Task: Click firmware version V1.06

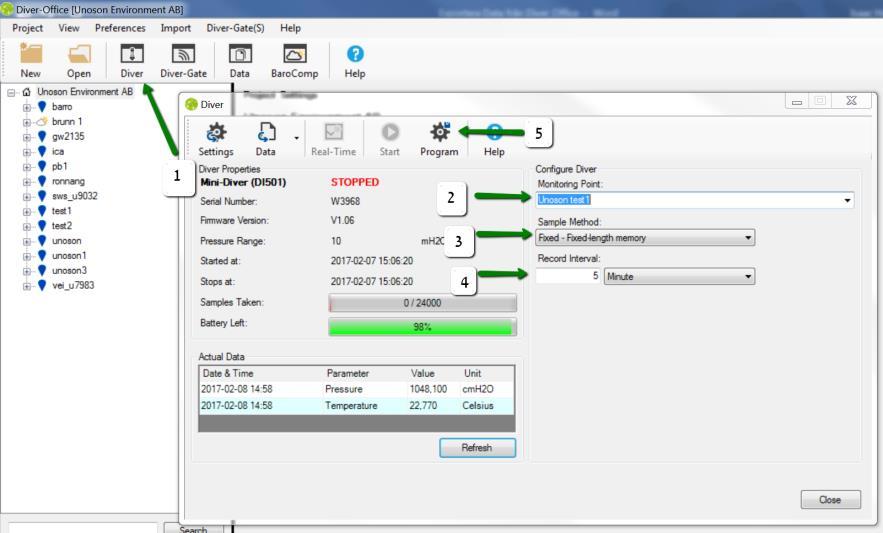Action: 342,220
